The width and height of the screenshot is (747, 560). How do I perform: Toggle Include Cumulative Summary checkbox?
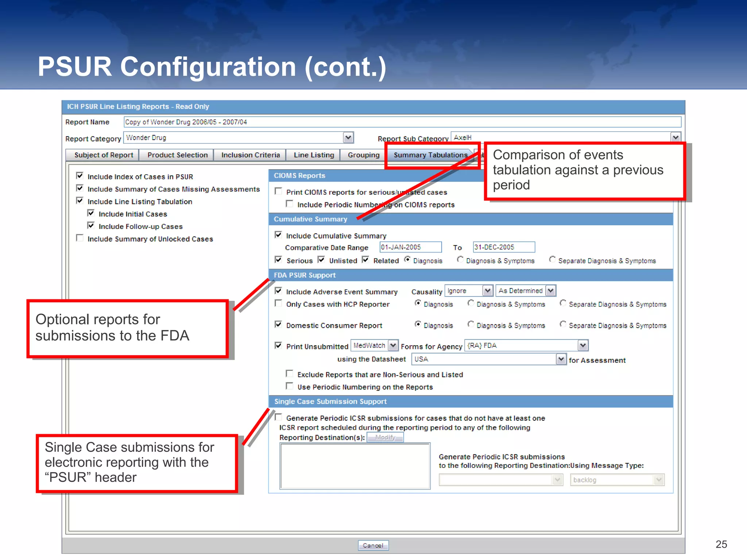click(278, 235)
